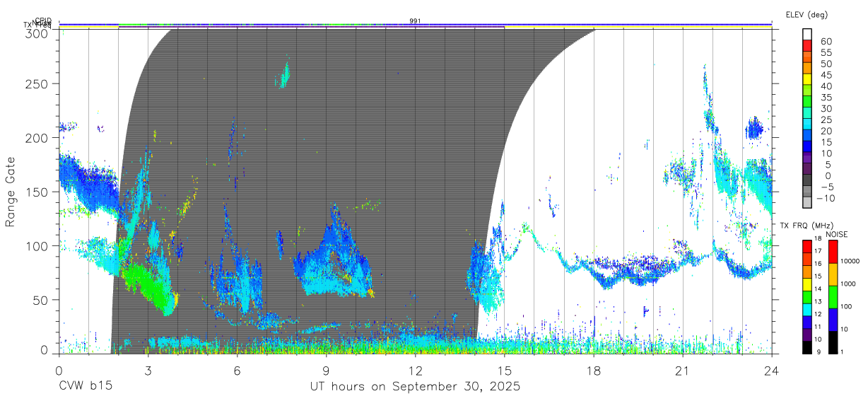Click the '150' tick label on Range Gate axis
Viewport: 868px width, 401px height.
pyautogui.click(x=38, y=192)
